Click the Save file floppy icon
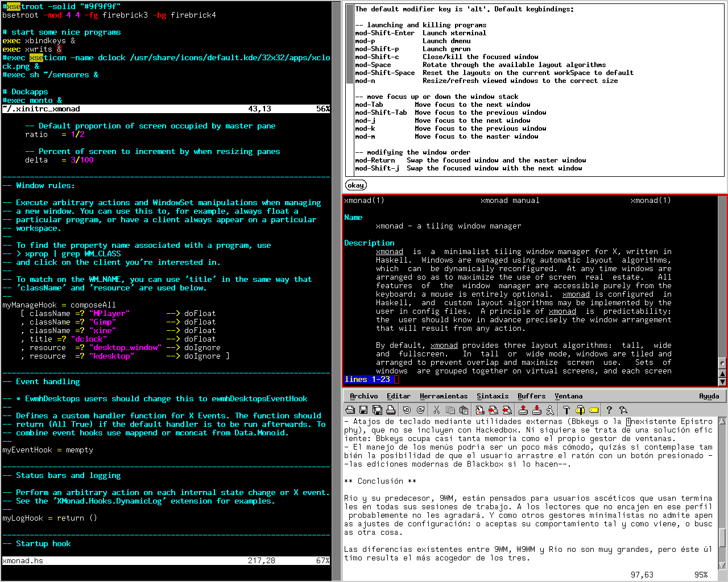 [x=363, y=410]
